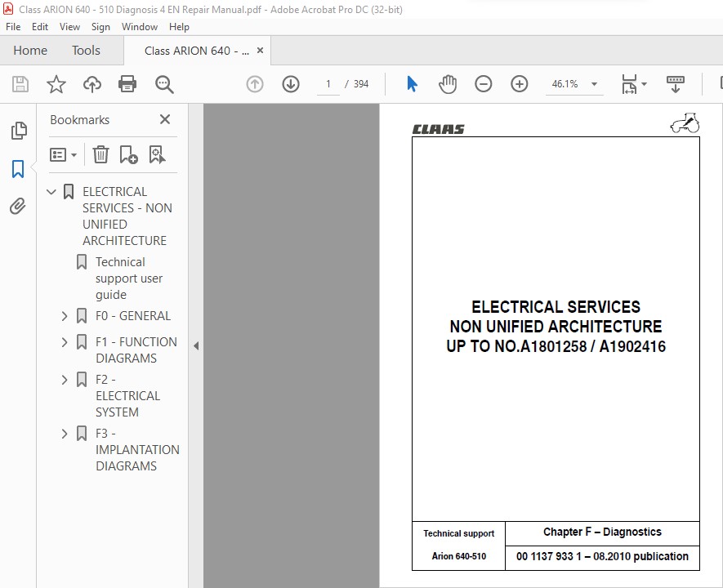Screen dimensions: 723x588
Task: Jump to the F0 - GENERAL bookmark
Action: [x=133, y=316]
